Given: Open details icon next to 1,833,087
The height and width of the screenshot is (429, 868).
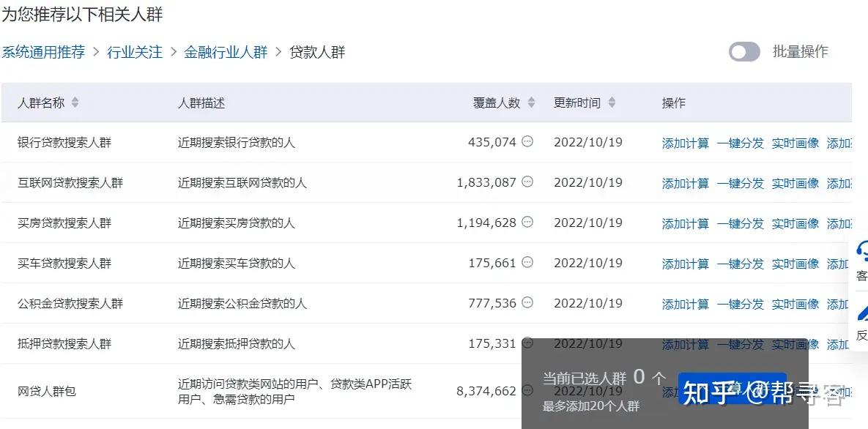Looking at the screenshot, I should click(527, 182).
